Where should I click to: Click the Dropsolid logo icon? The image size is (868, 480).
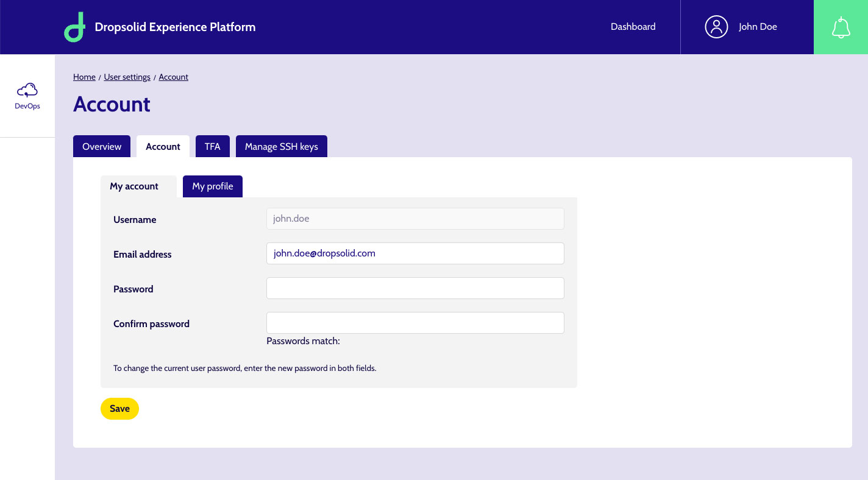(x=74, y=27)
